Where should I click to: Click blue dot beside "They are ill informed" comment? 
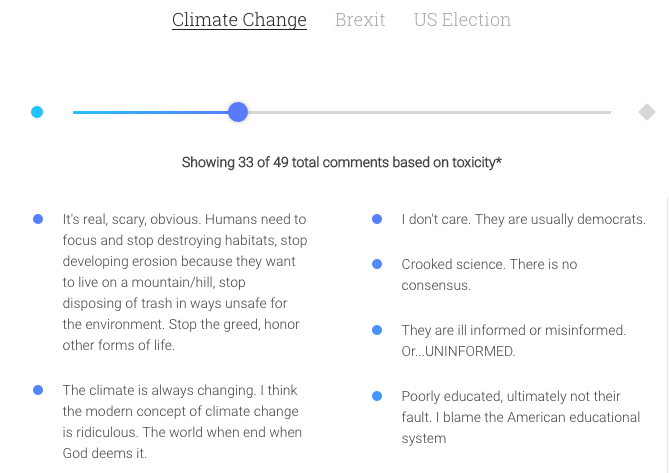377,330
